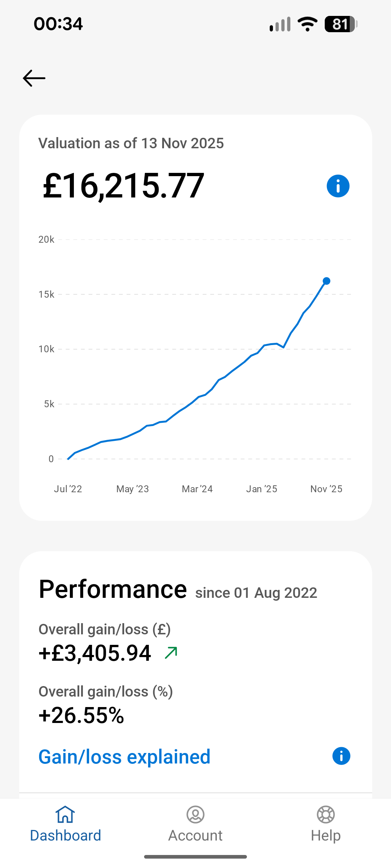The height and width of the screenshot is (868, 391).
Task: Select the Dashboard tab label
Action: (x=65, y=835)
